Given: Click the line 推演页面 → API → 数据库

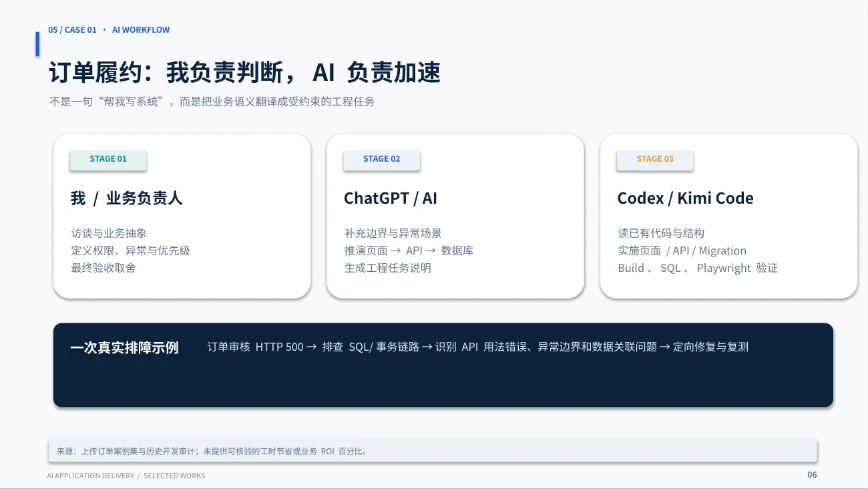Looking at the screenshot, I should coord(409,251).
